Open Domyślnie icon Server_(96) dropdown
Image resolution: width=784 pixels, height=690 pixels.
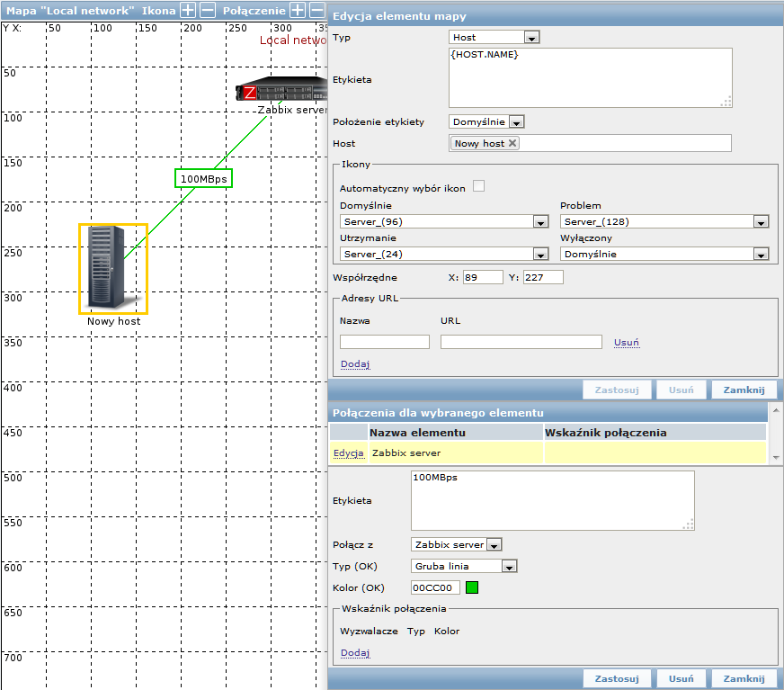[444, 221]
